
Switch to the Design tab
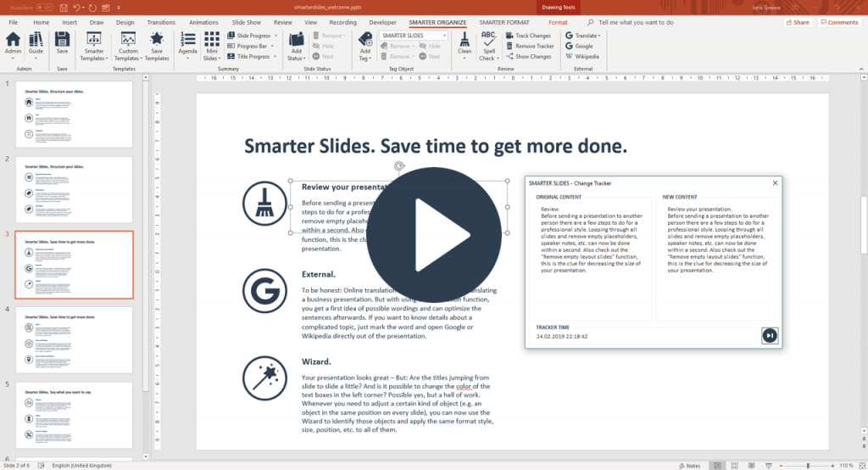[x=125, y=22]
